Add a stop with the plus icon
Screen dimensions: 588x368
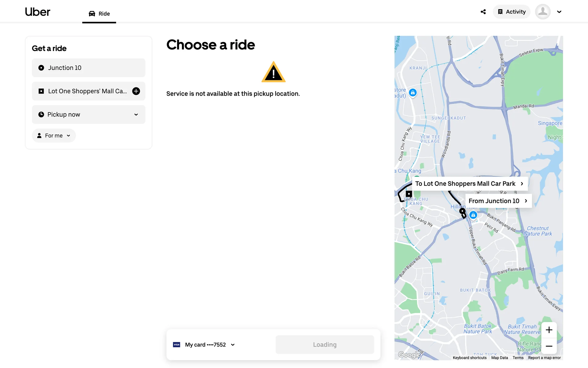(x=136, y=91)
